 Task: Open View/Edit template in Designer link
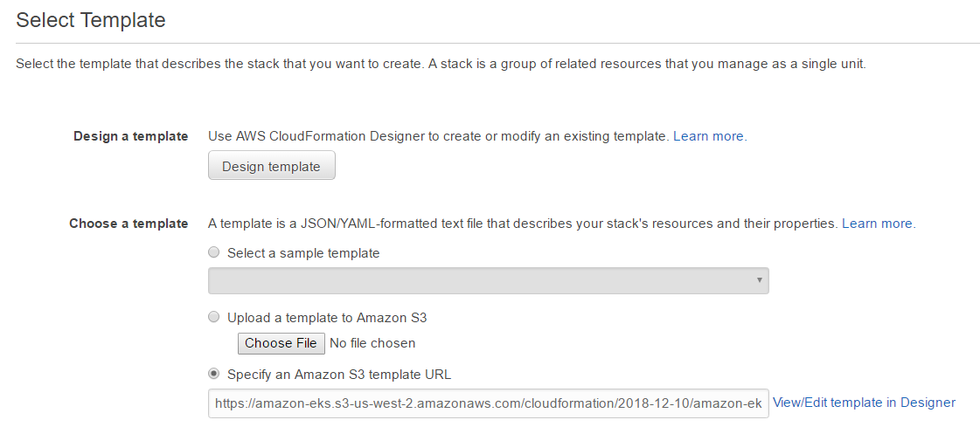(x=864, y=403)
